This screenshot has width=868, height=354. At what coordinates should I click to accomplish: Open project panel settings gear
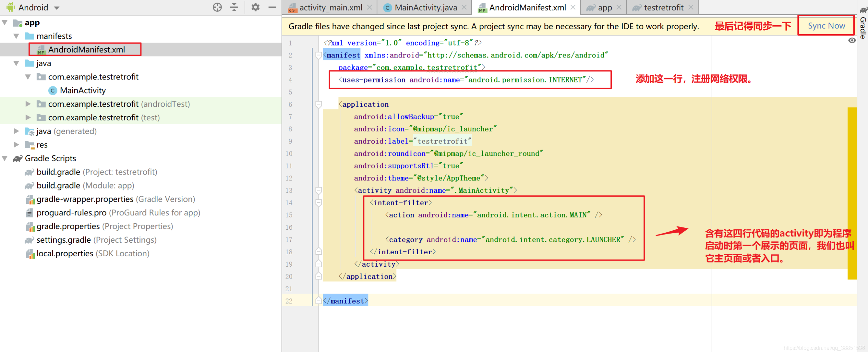tap(255, 7)
